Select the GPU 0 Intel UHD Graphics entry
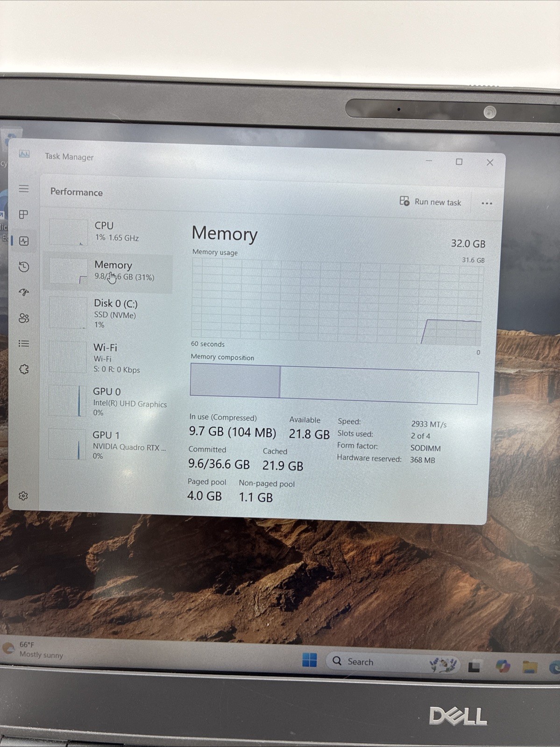Viewport: 560px width, 747px height. tap(108, 401)
